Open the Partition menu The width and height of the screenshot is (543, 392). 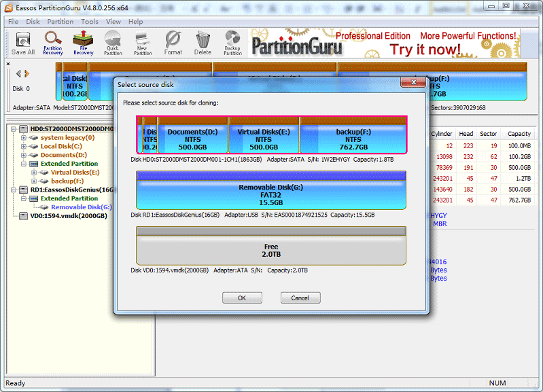(x=60, y=22)
